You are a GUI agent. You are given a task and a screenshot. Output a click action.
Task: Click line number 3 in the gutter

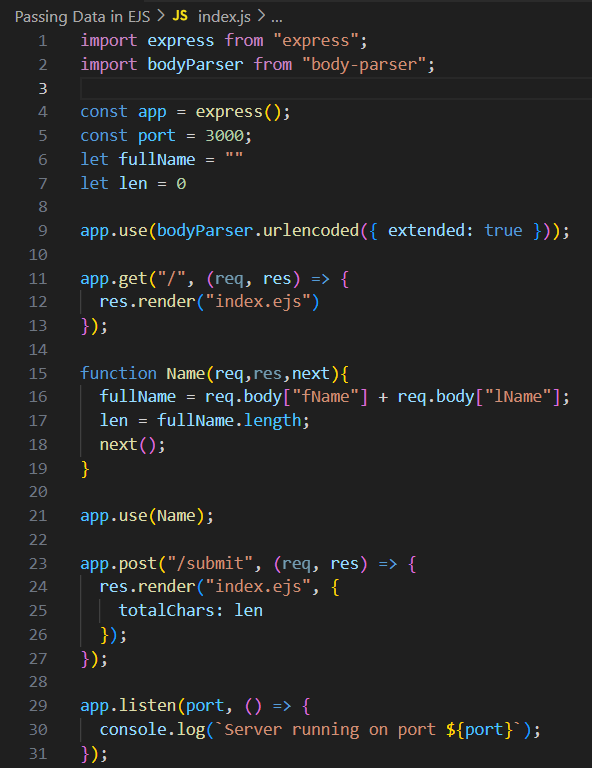click(43, 89)
